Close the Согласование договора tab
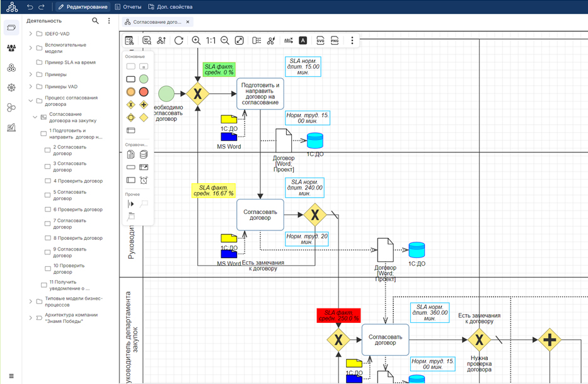 188,22
